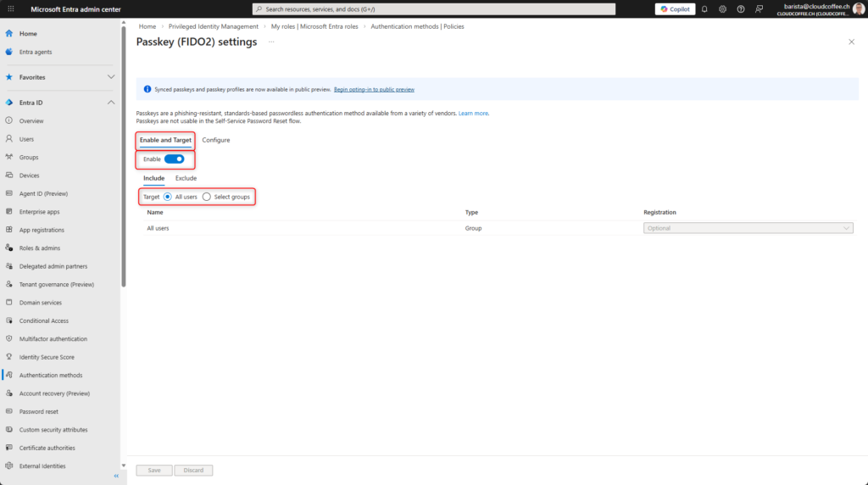The image size is (868, 485).
Task: Click the Identity Secure Score trophy icon
Action: pos(8,357)
